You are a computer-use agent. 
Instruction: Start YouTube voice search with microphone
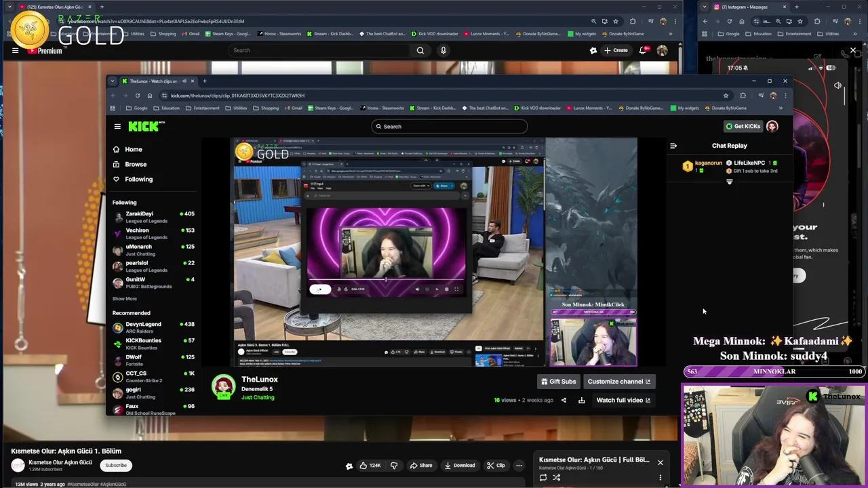(x=443, y=50)
